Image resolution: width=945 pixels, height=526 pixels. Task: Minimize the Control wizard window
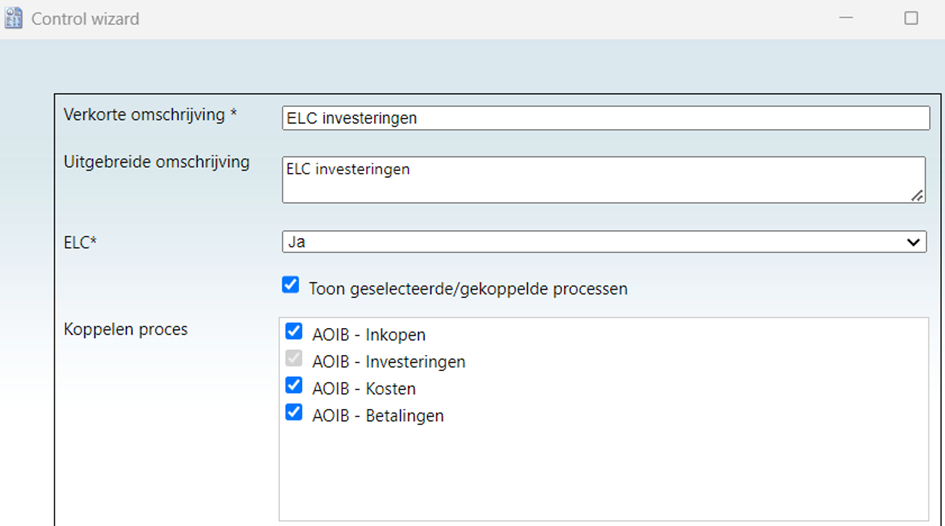846,18
